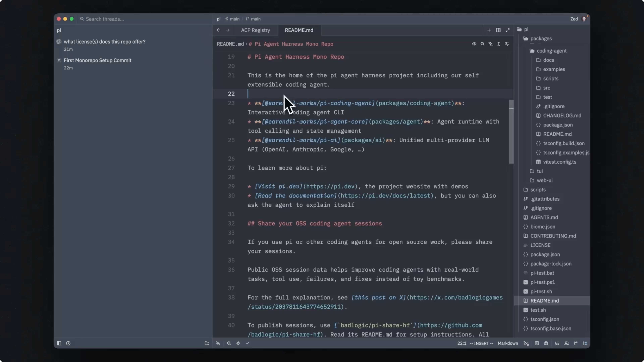Open AGENTS.md in project tree

click(x=552, y=217)
